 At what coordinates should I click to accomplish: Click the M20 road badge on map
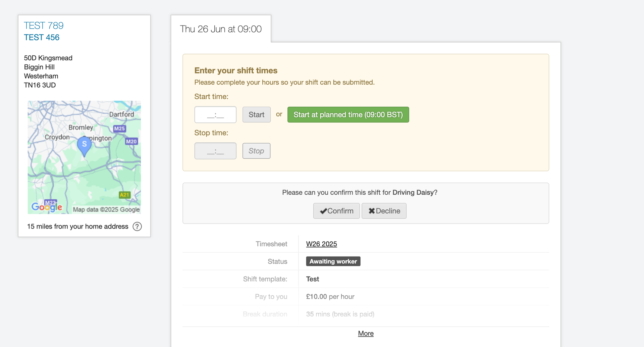pos(131,141)
